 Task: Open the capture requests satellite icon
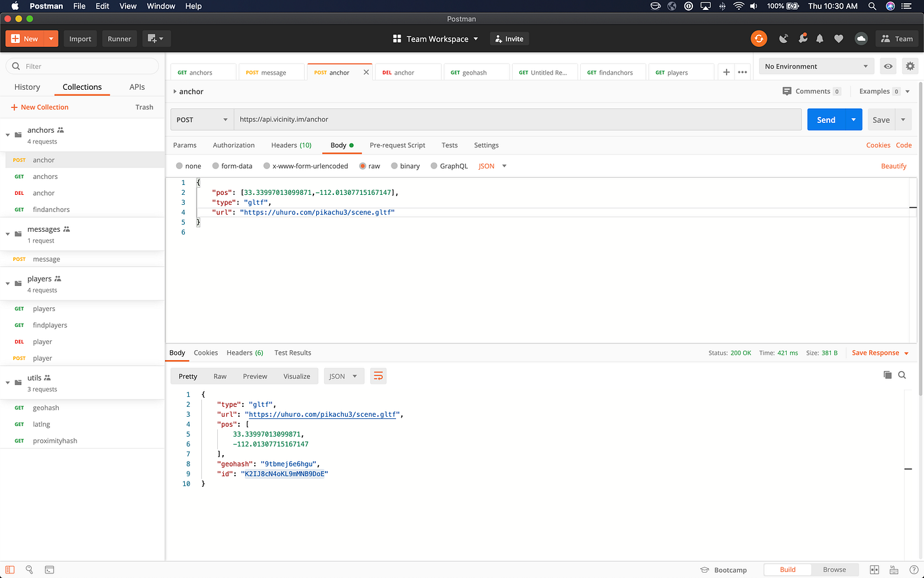(783, 39)
